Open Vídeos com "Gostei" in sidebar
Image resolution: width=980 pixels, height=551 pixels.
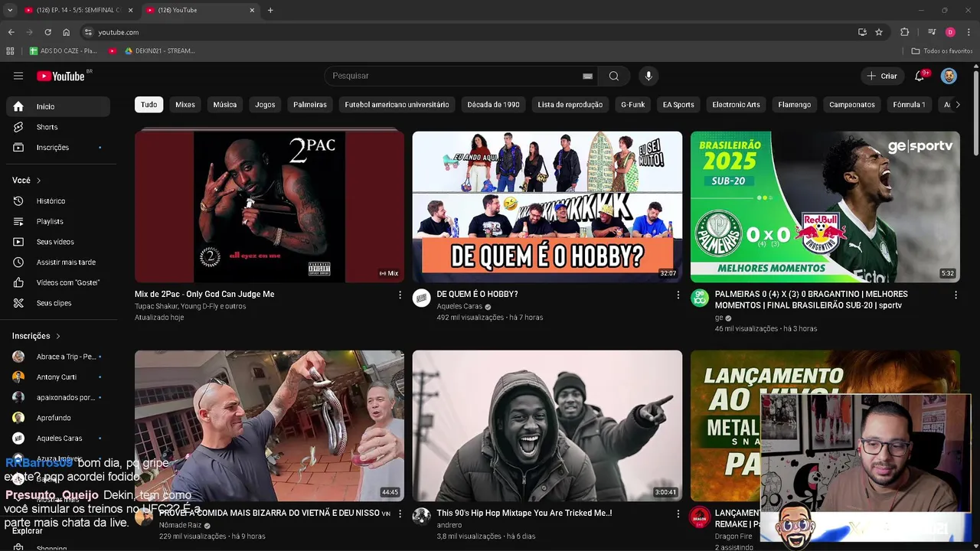(58, 282)
